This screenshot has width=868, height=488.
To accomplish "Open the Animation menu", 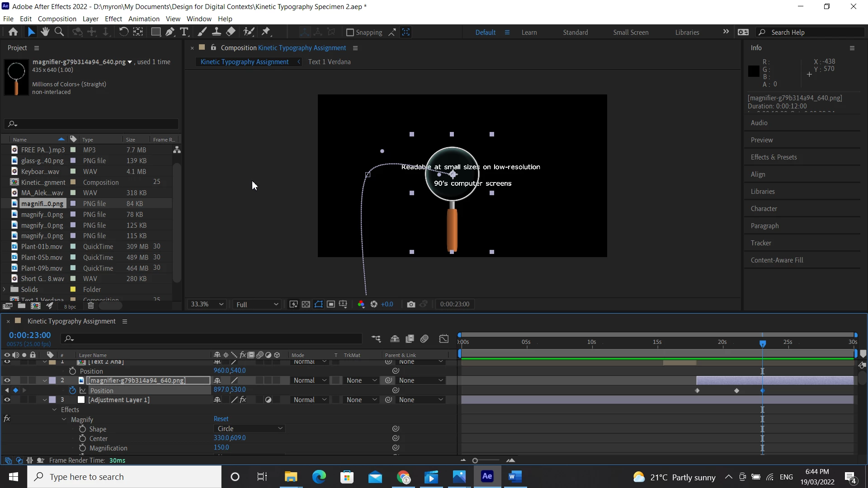I will point(143,19).
